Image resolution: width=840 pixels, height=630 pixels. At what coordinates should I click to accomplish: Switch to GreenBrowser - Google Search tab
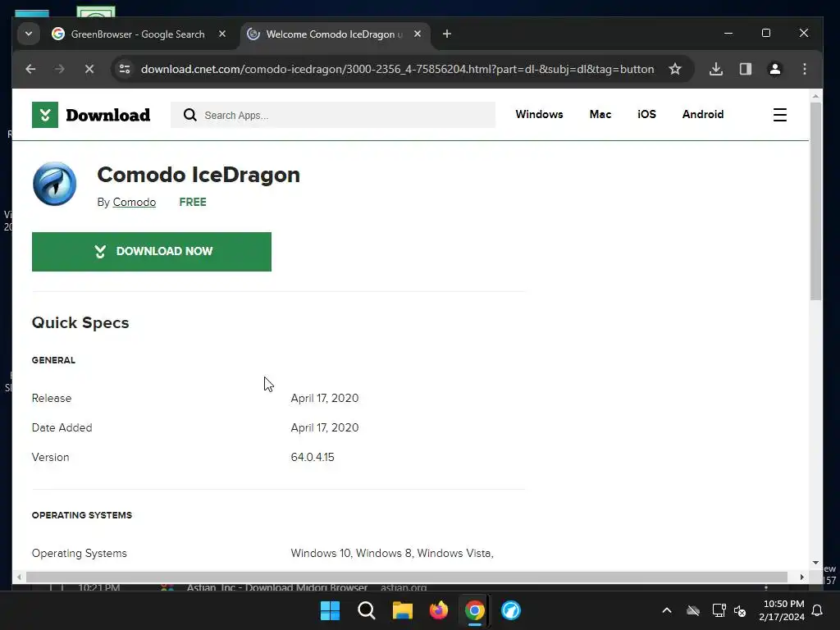click(138, 34)
